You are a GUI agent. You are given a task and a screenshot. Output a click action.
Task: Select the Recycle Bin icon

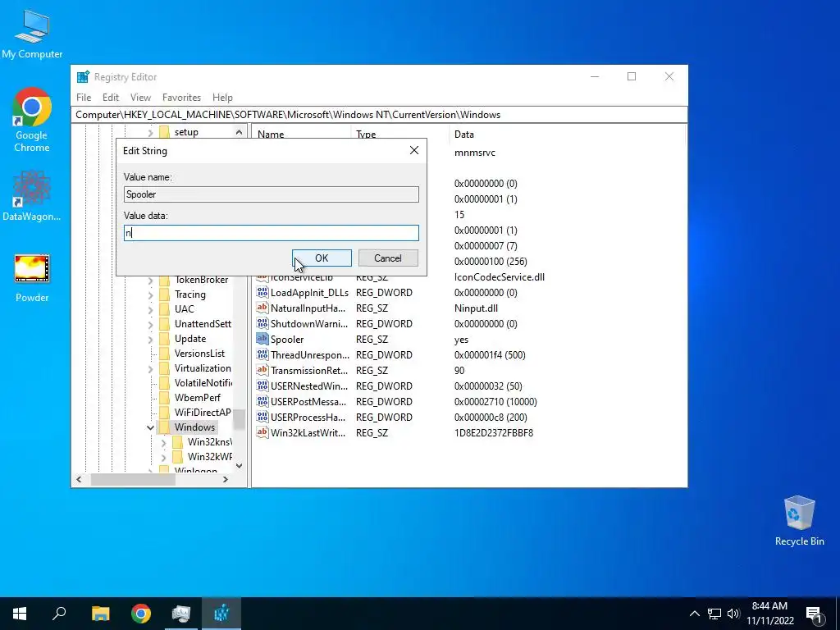(799, 521)
